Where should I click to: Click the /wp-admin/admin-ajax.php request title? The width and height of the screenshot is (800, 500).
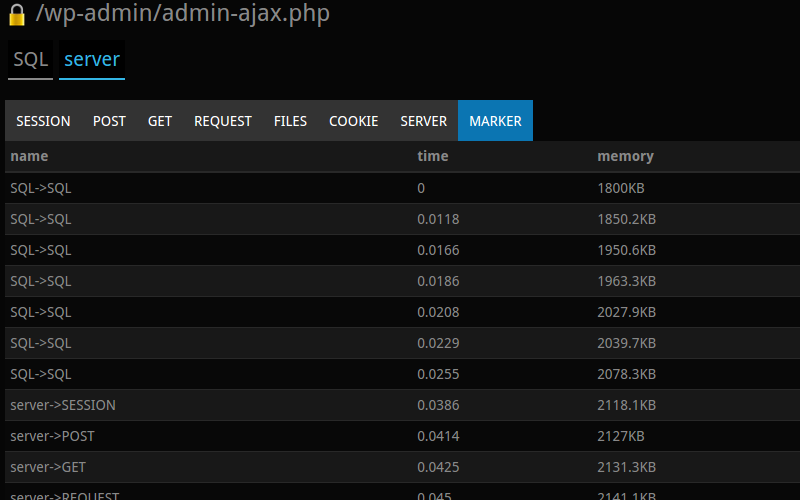(183, 13)
